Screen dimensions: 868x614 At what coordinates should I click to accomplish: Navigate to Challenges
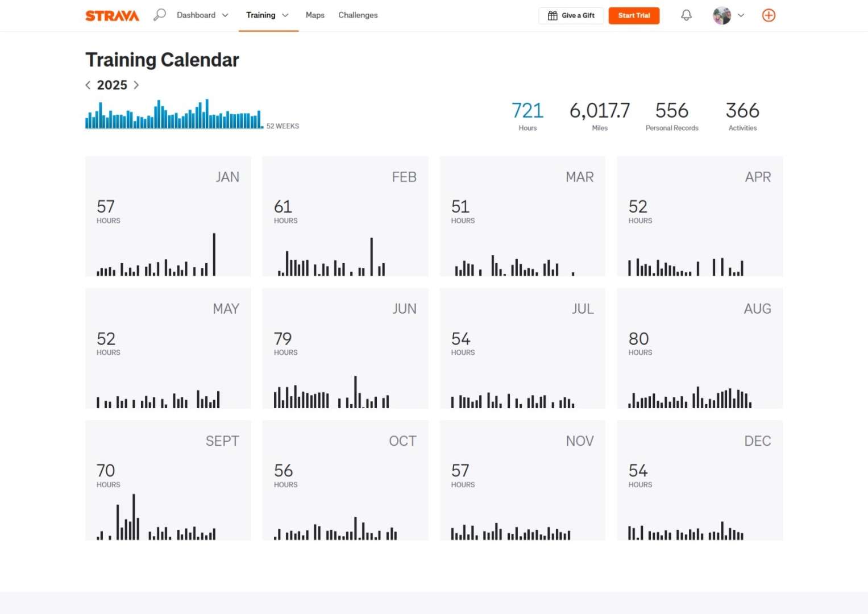click(x=358, y=15)
